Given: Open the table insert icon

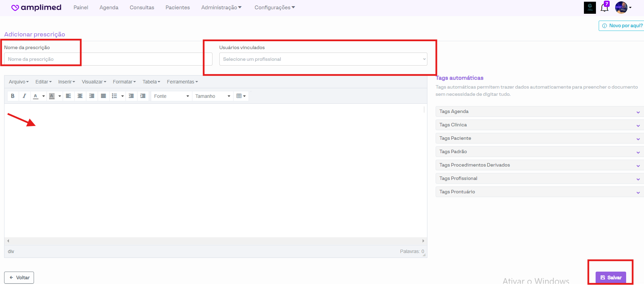Looking at the screenshot, I should click(241, 96).
